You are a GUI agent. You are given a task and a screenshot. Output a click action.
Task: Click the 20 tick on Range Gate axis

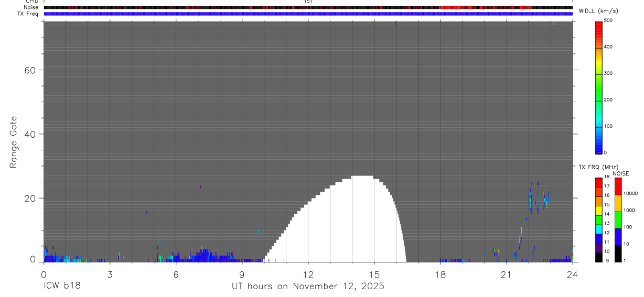click(29, 198)
